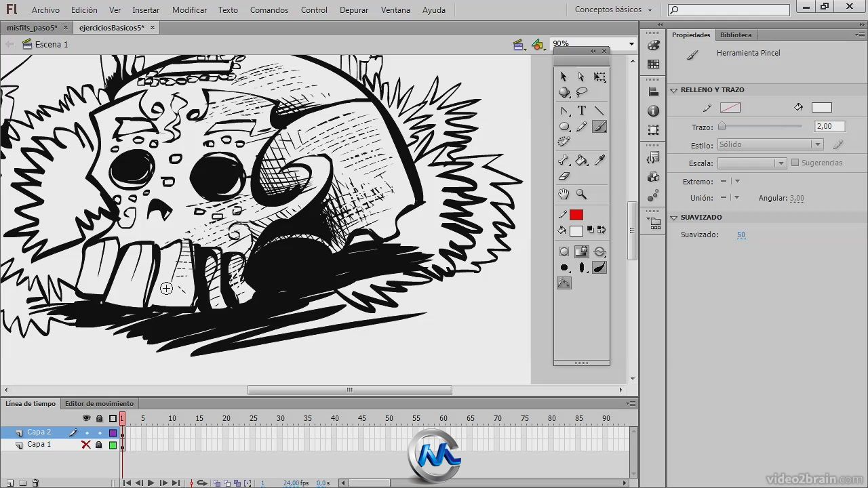
Task: Click the swap colors icon
Action: (x=601, y=230)
